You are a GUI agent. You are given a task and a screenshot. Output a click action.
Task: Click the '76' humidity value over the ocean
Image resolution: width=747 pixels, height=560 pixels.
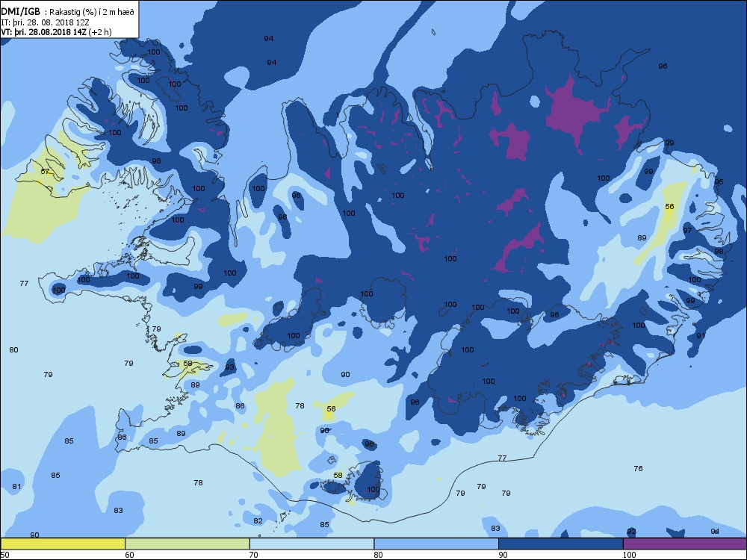click(639, 469)
